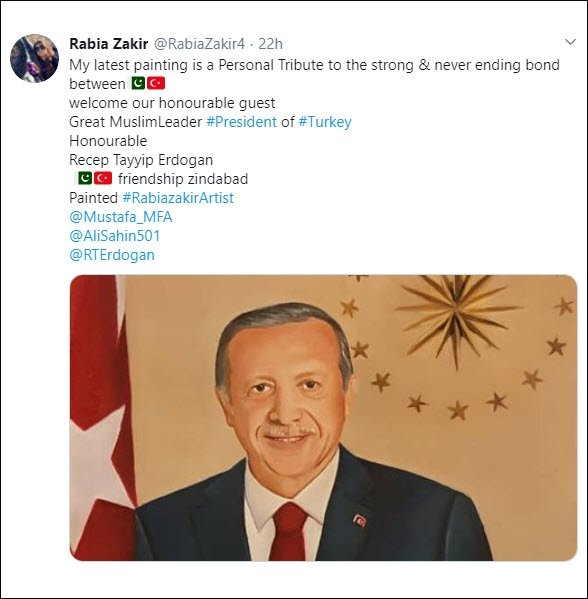The image size is (588, 599).
Task: Click the Turkey flag emoji after 'between'
Action: click(156, 83)
